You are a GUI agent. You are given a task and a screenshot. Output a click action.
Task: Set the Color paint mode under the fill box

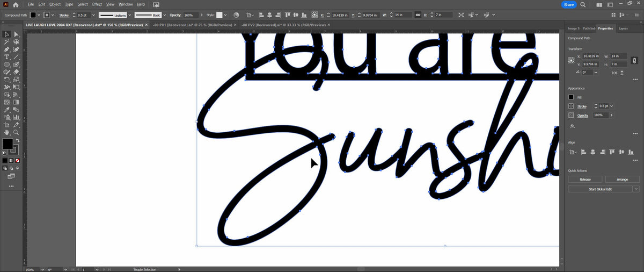5,160
